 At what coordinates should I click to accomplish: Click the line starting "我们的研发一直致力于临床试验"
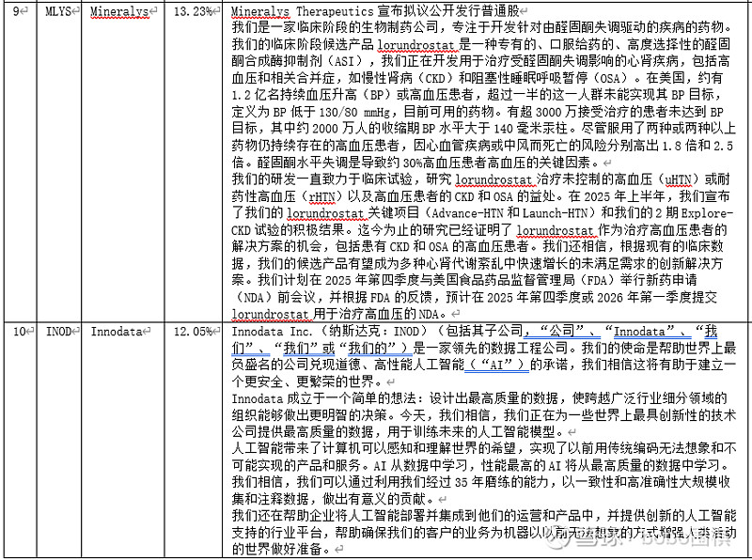click(480, 179)
